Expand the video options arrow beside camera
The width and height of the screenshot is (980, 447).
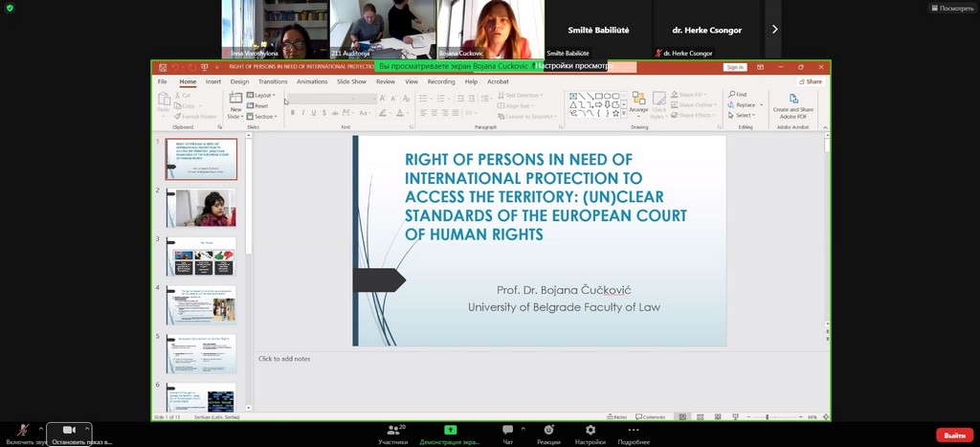tap(88, 427)
